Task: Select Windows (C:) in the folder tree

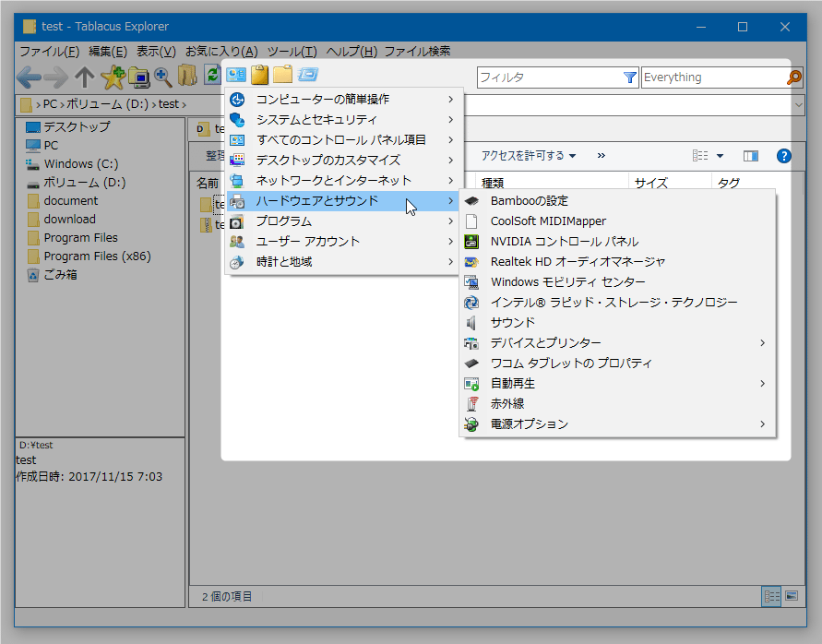Action: point(72,164)
